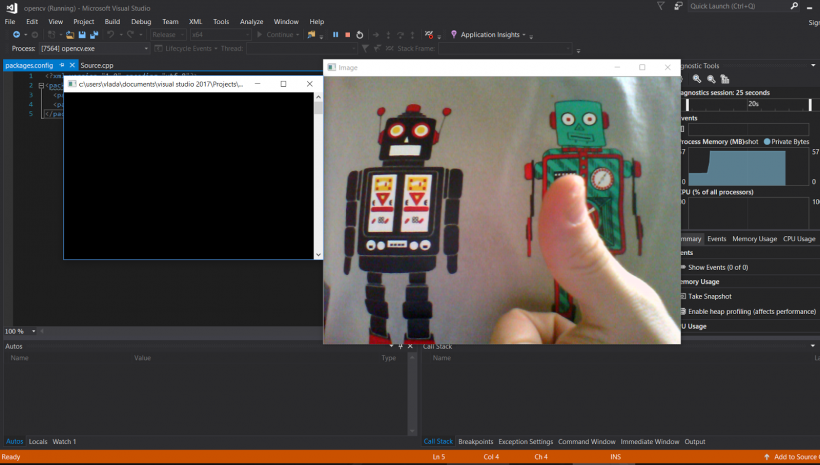Screen dimensions: 820x465
Task: Open the editor zoom 100 % dropdown
Action: click(33, 331)
